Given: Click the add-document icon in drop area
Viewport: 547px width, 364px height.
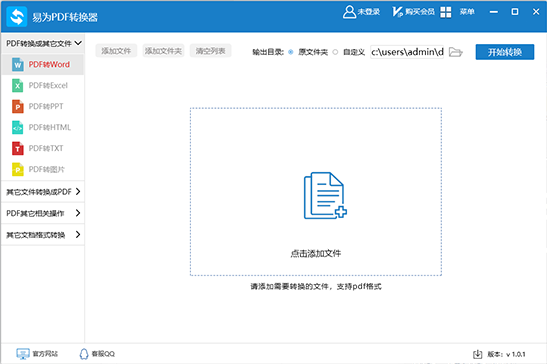Looking at the screenshot, I should point(325,195).
